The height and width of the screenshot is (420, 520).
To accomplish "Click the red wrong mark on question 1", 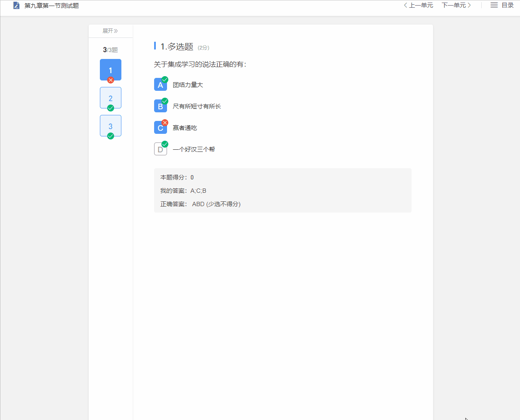I will tap(111, 80).
